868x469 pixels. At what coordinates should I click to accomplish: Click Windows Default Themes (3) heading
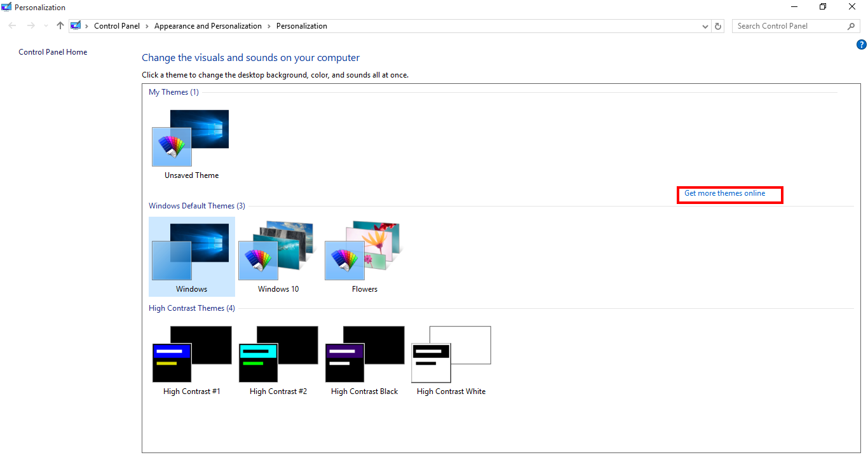(196, 206)
